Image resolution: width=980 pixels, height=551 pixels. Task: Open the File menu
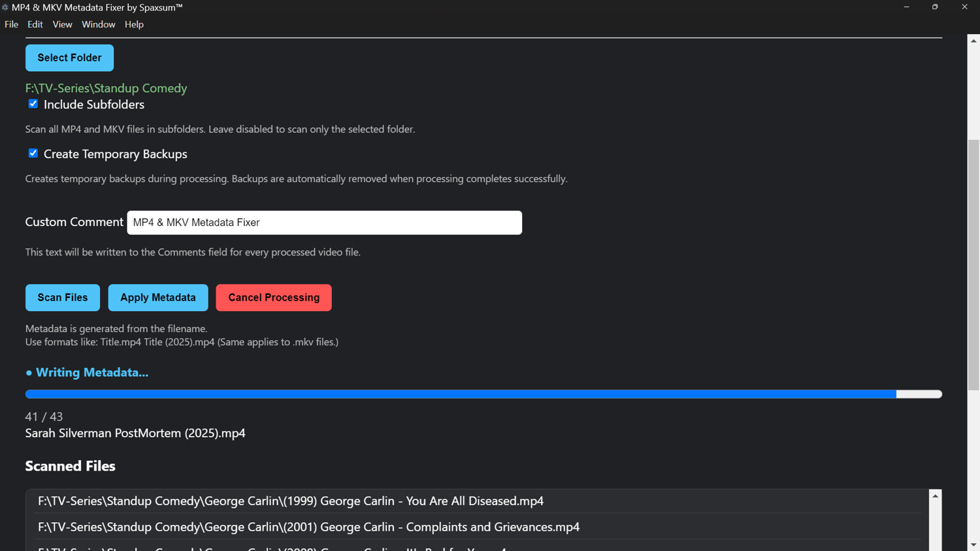pyautogui.click(x=11, y=24)
